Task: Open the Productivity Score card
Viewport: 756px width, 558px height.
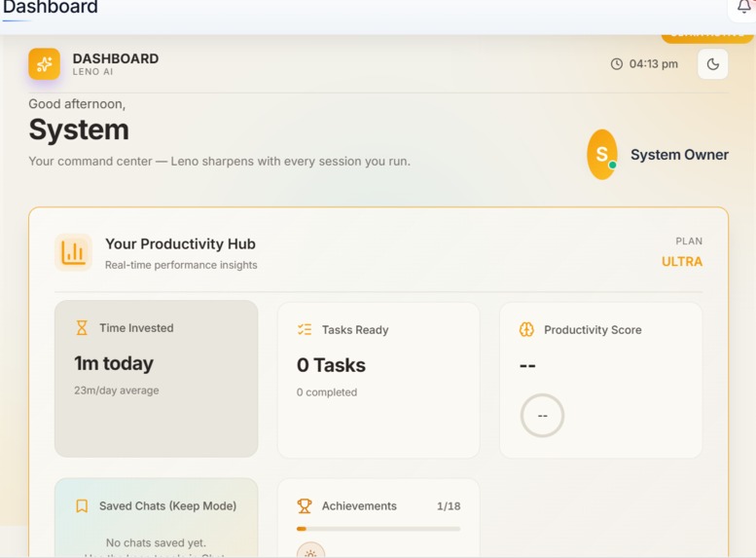Action: pyautogui.click(x=600, y=381)
